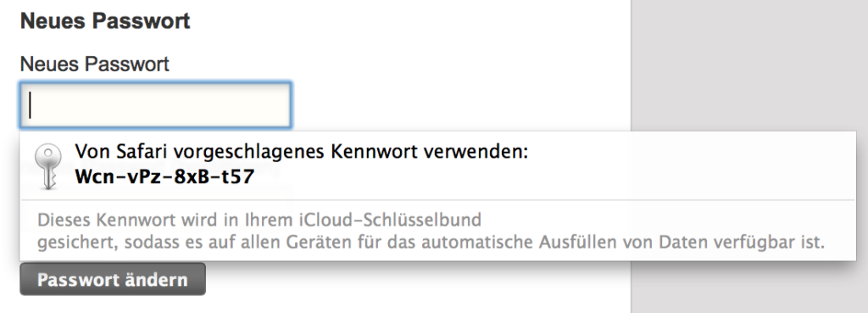Click the iCloud-Schlüsselbund info text line
Image resolution: width=868 pixels, height=313 pixels.
259,220
